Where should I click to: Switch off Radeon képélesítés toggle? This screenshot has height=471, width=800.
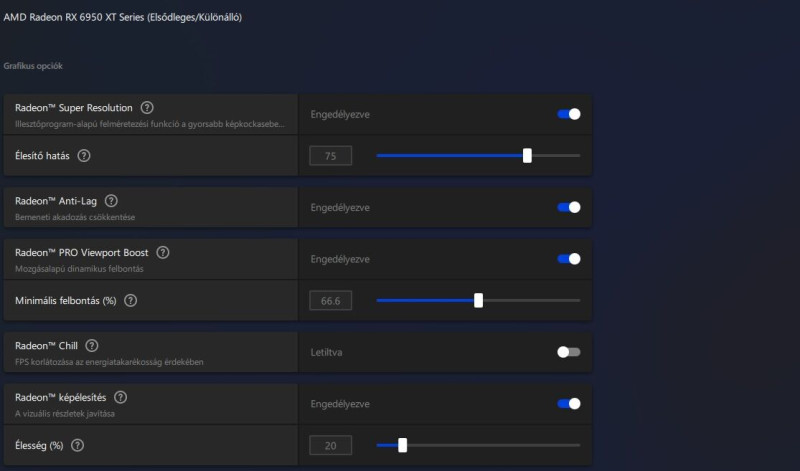coord(569,404)
